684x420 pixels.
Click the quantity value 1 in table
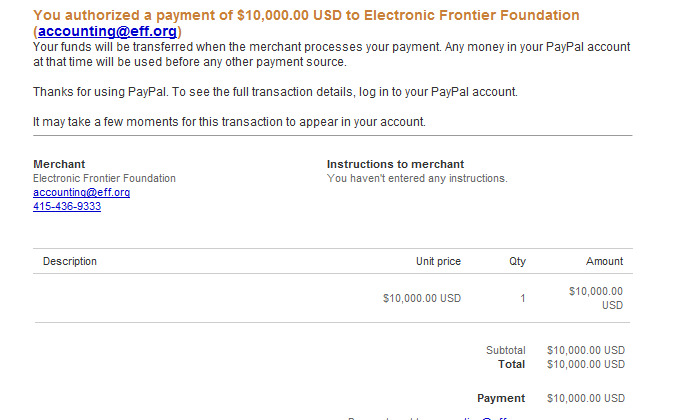[523, 298]
